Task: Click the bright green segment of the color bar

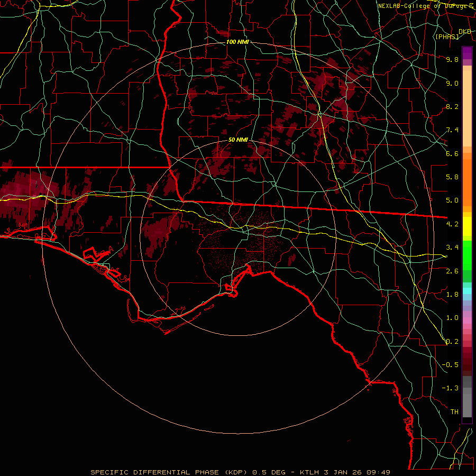Action: pyautogui.click(x=467, y=255)
